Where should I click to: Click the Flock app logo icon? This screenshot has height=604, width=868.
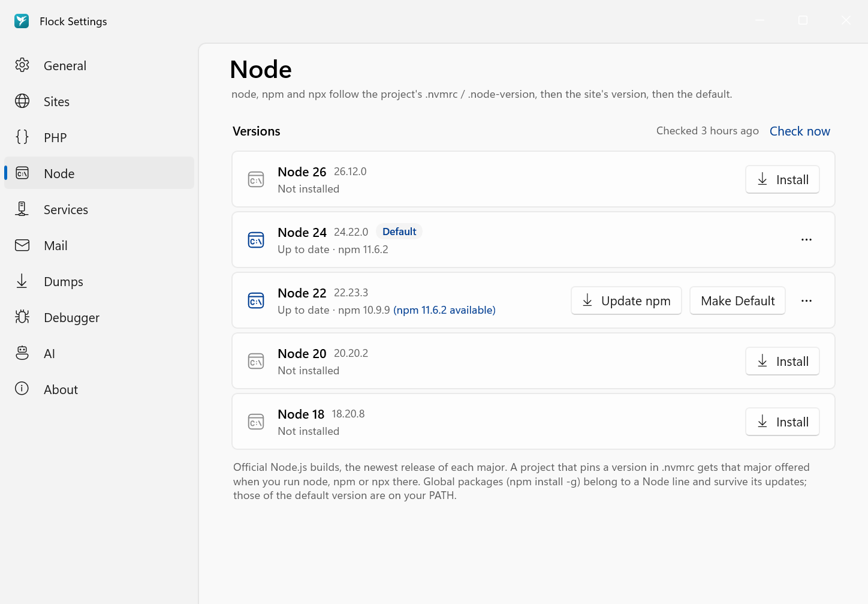[22, 21]
